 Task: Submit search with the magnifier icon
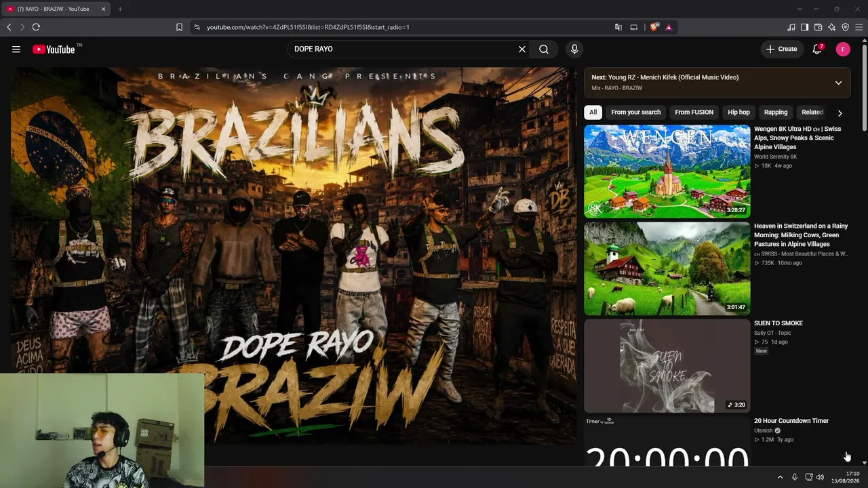click(544, 49)
